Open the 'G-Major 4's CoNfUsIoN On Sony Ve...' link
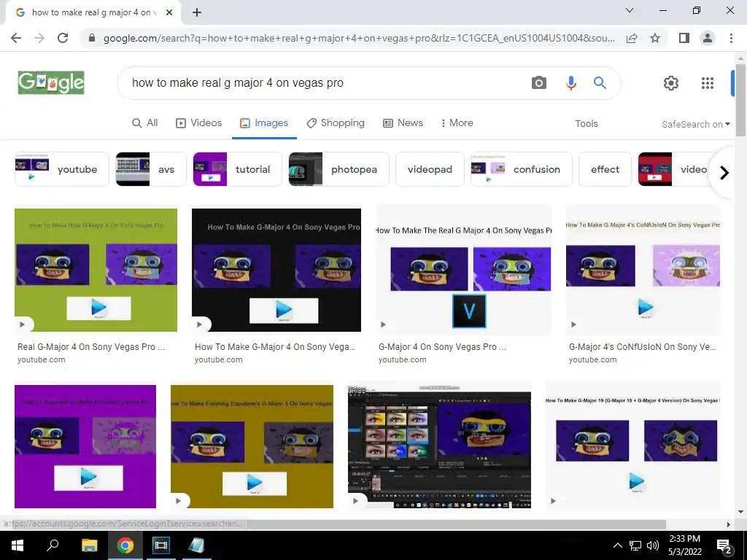Image resolution: width=747 pixels, height=560 pixels. pos(642,347)
